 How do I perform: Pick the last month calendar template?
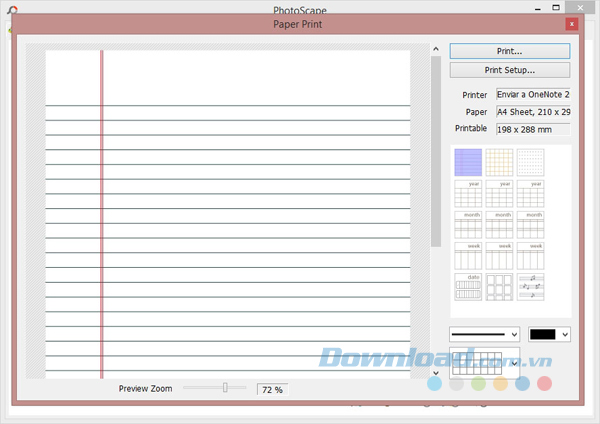click(x=530, y=225)
